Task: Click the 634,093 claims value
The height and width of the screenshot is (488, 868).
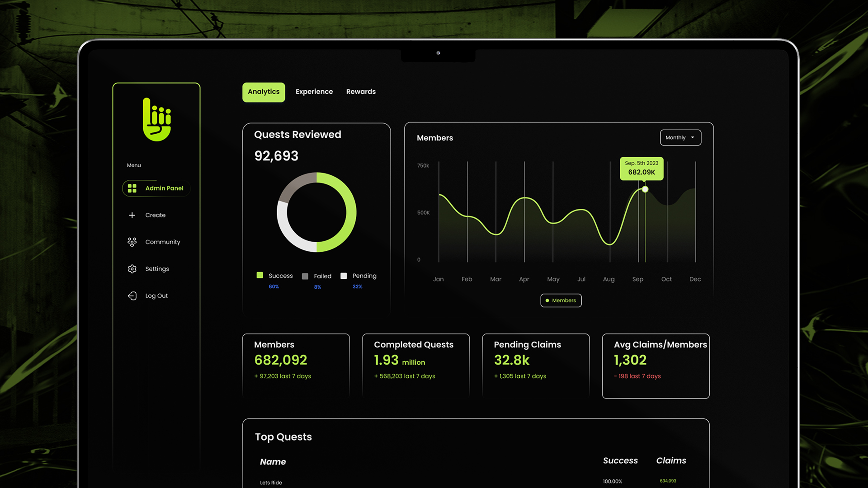Action: coord(668,481)
